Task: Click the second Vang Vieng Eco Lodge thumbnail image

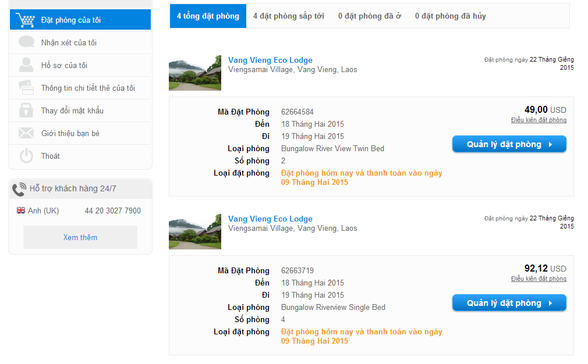Action: click(195, 232)
